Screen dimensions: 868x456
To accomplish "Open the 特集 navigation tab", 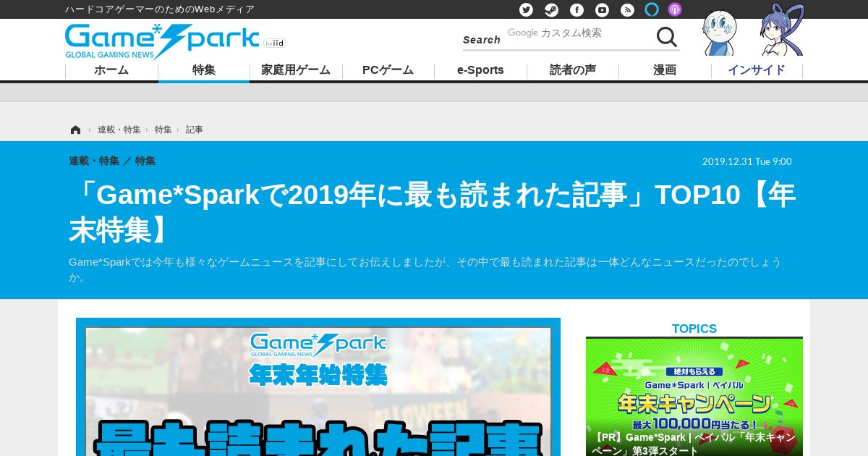I will click(x=204, y=70).
